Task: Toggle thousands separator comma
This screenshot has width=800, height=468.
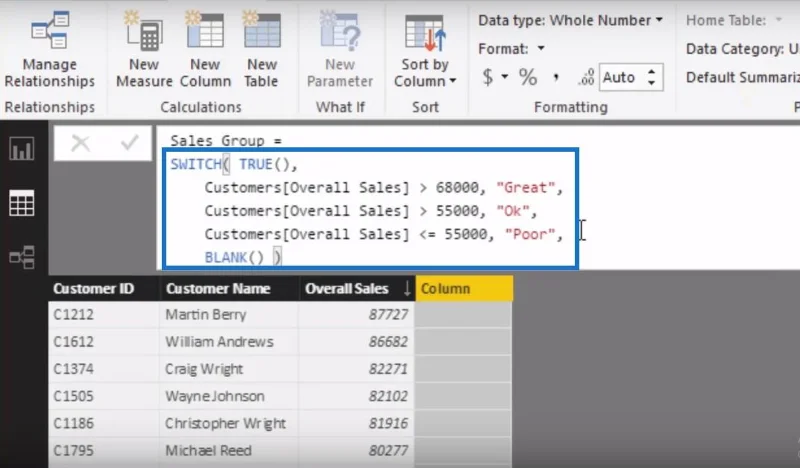Action: 556,78
